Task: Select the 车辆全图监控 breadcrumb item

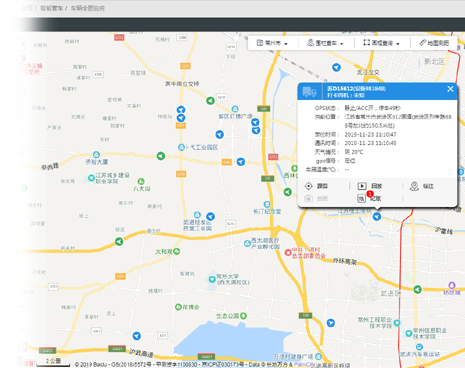Action: 87,8
